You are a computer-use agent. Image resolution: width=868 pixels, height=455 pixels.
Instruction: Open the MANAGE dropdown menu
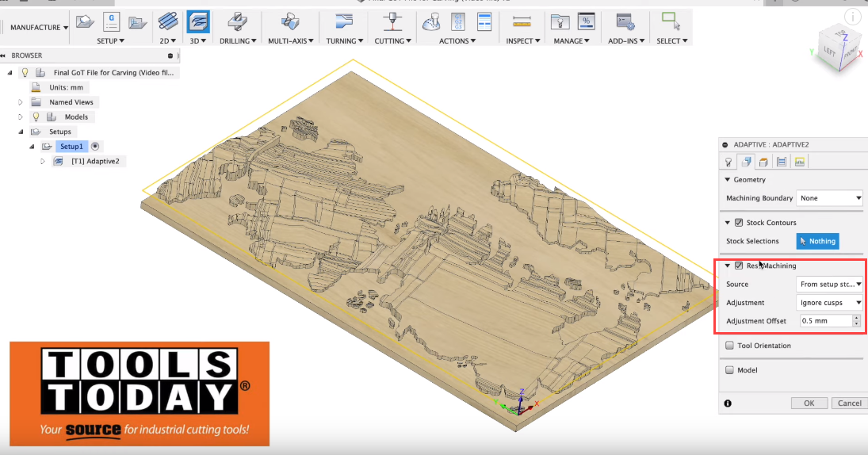tap(572, 41)
